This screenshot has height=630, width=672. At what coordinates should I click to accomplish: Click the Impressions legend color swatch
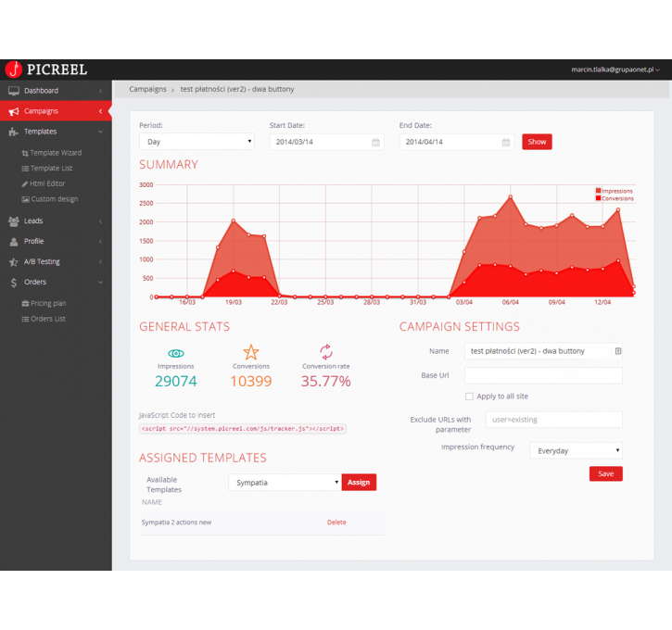(x=598, y=191)
